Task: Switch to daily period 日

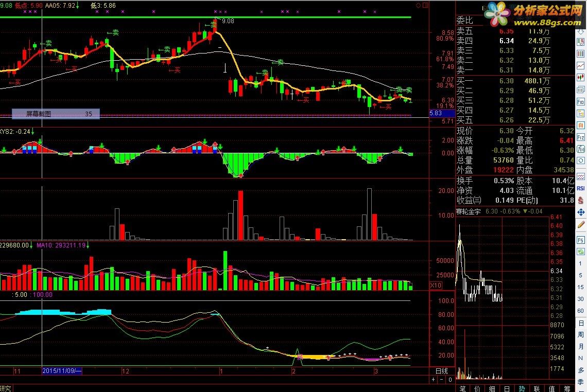Action: [x=581, y=323]
